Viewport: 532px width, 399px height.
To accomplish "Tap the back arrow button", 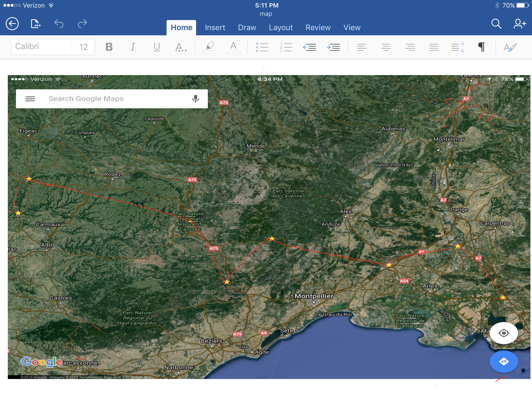I will (x=12, y=24).
